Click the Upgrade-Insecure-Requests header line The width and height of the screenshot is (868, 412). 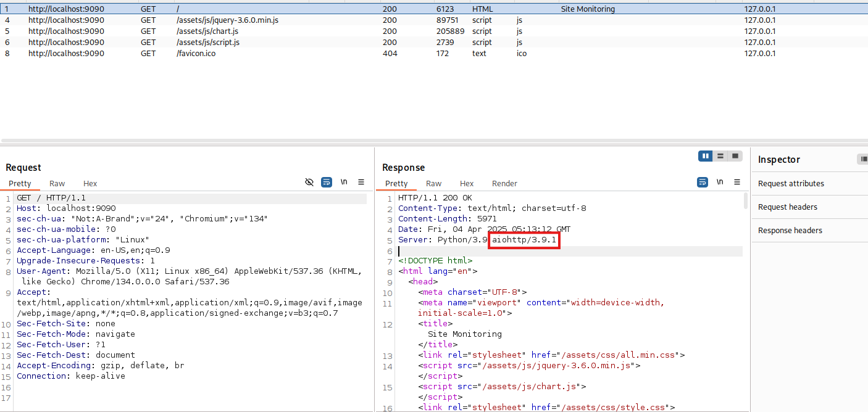click(x=86, y=261)
